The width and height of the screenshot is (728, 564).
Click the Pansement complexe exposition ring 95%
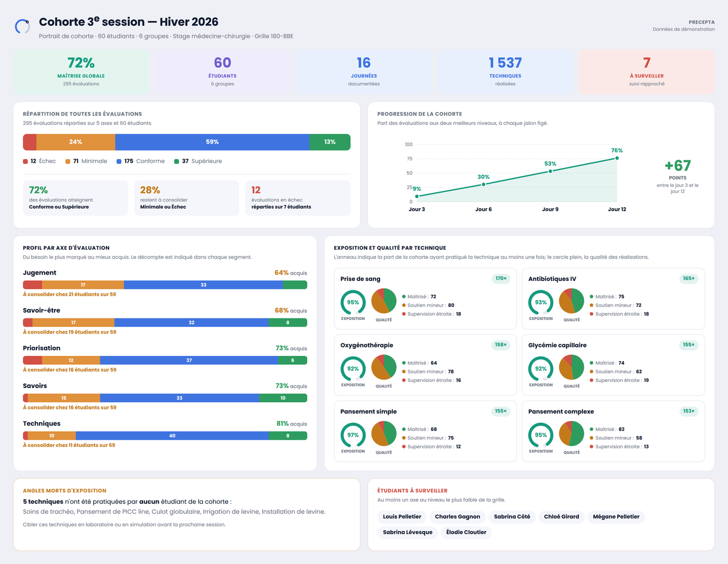pos(541,435)
